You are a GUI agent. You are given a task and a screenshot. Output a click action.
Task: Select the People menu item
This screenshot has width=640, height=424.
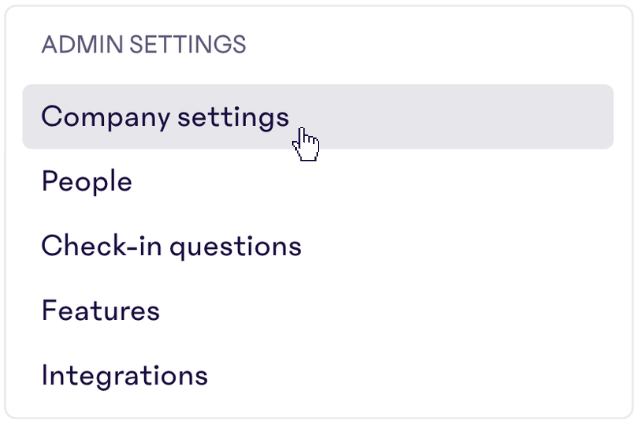click(x=87, y=182)
